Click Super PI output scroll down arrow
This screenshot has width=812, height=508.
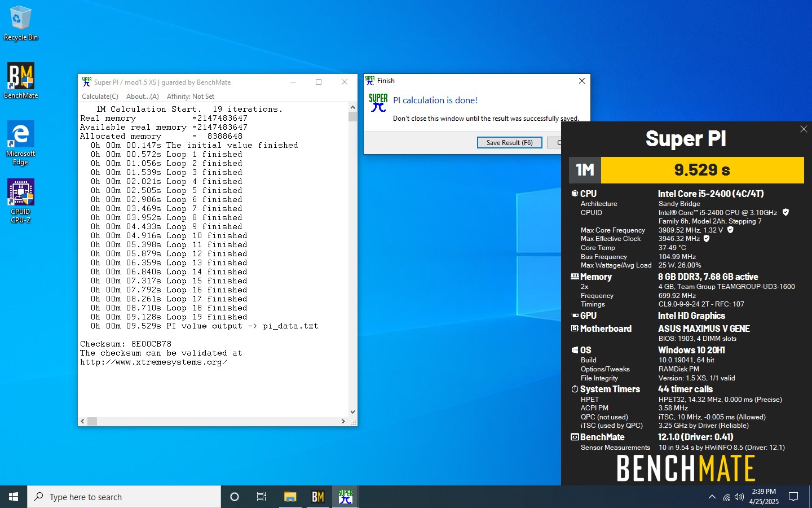click(x=352, y=412)
